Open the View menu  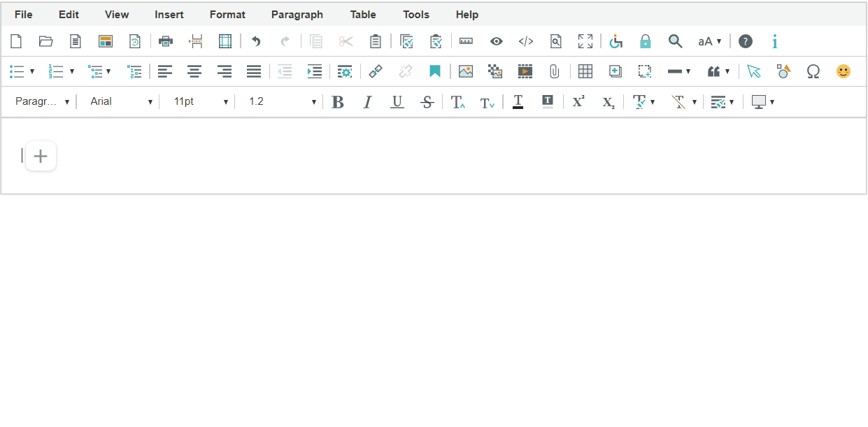(117, 15)
